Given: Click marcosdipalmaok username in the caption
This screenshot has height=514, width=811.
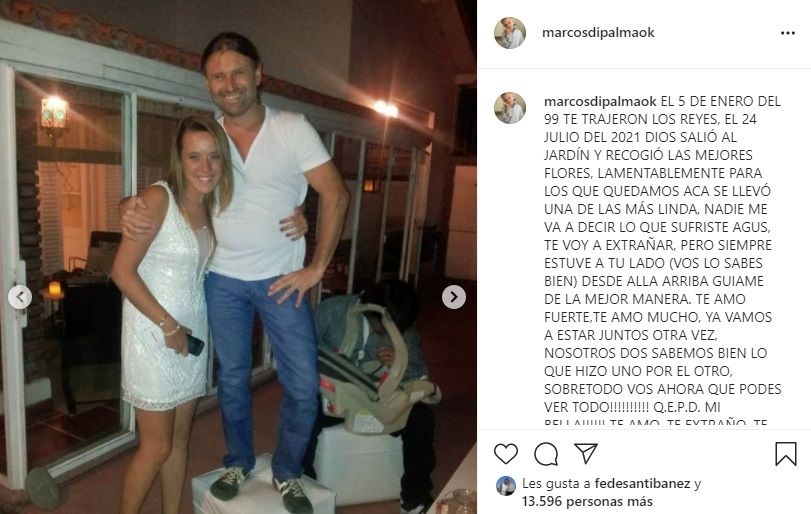Looking at the screenshot, I should 600,101.
